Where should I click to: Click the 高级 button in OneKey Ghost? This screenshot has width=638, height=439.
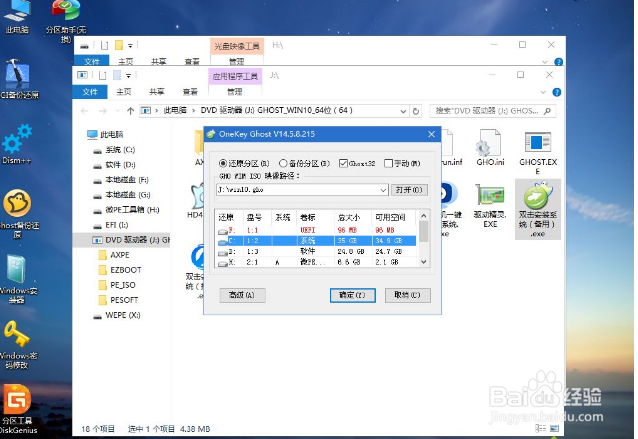coord(242,295)
